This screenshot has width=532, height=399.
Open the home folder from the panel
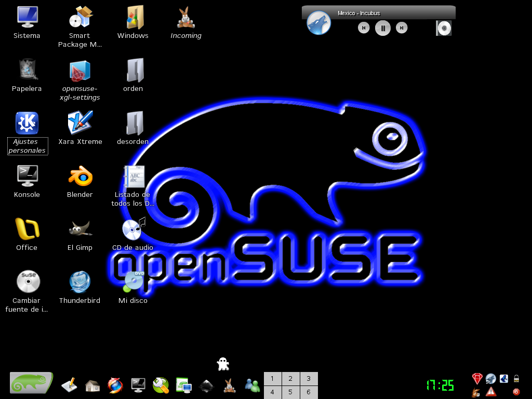(x=92, y=386)
